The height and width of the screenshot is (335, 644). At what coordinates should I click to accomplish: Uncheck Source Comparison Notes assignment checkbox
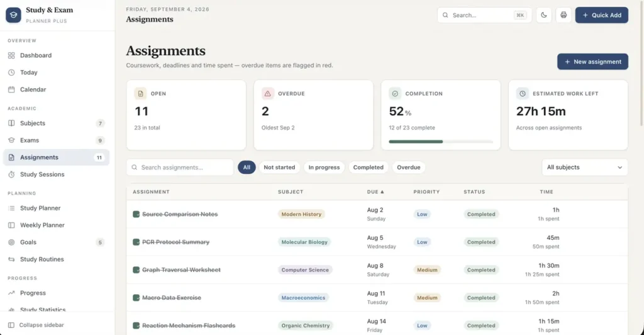click(136, 214)
